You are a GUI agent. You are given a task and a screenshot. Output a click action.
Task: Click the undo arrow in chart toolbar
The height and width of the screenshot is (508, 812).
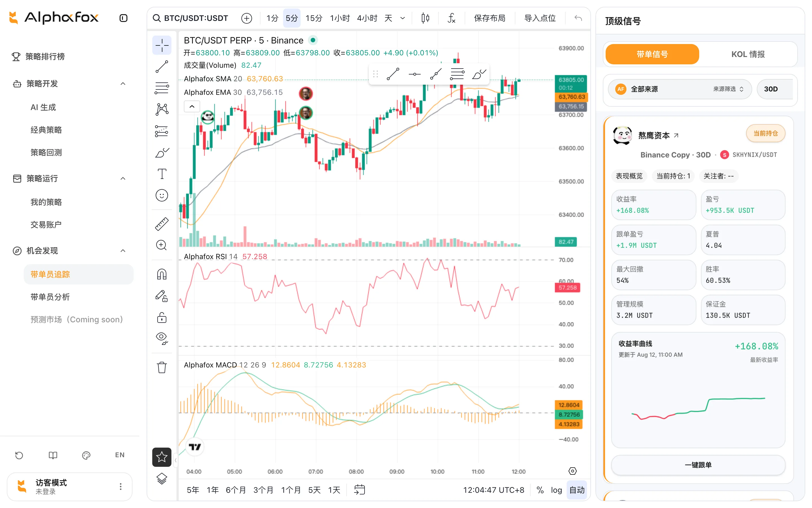point(578,18)
